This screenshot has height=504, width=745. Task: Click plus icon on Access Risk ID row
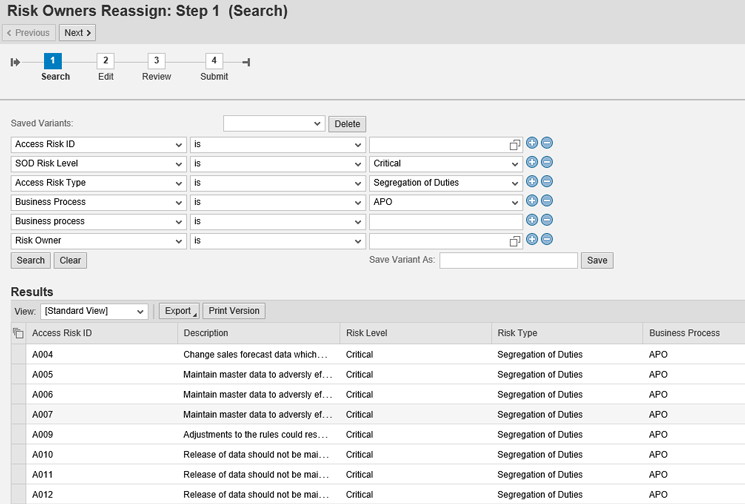click(x=532, y=143)
